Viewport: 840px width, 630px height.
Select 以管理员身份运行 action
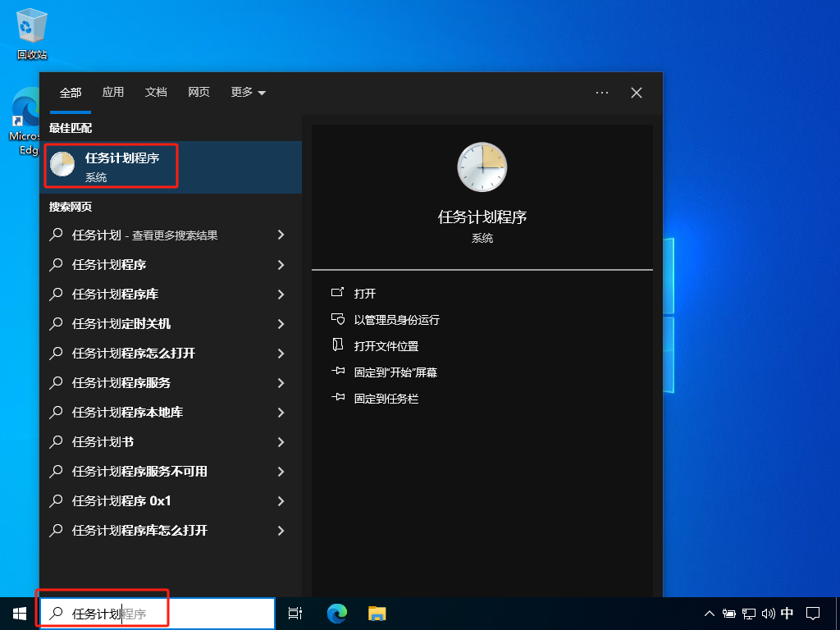click(402, 320)
